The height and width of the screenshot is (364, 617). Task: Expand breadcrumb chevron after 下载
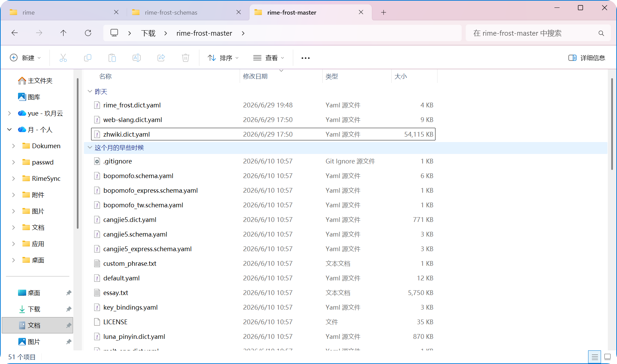point(166,33)
